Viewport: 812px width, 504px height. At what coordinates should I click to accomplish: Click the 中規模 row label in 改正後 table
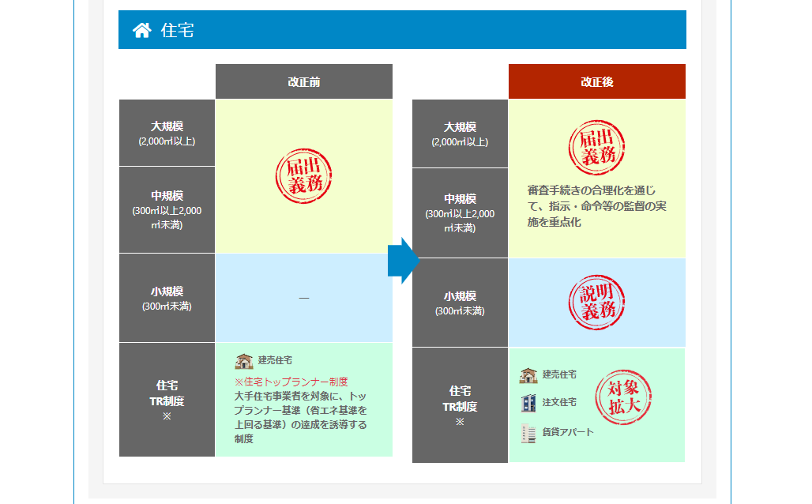(460, 213)
